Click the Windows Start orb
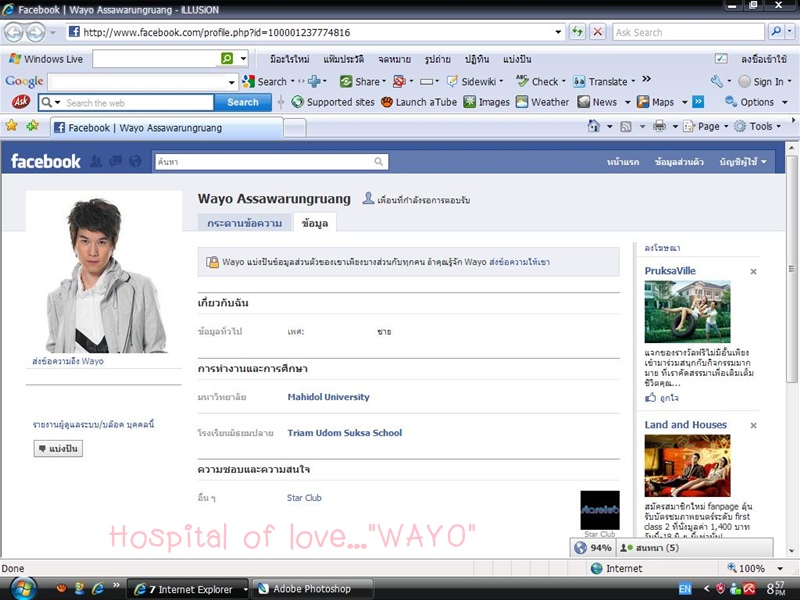This screenshot has height=600, width=800. pyautogui.click(x=22, y=589)
